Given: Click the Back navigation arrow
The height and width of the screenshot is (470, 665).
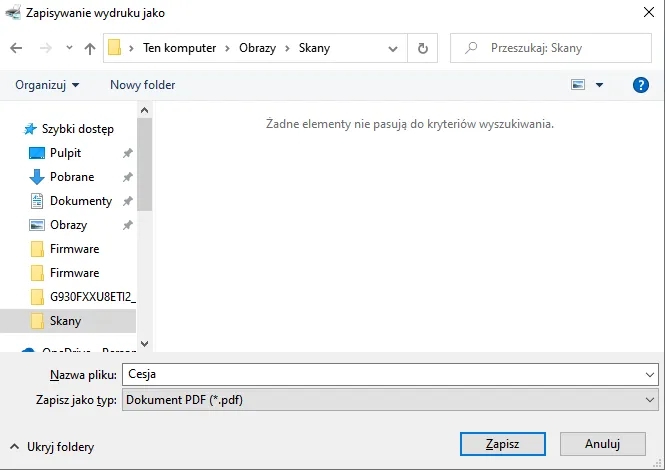Looking at the screenshot, I should click(x=15, y=47).
